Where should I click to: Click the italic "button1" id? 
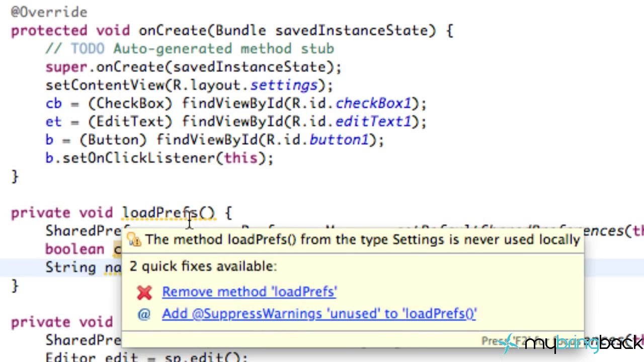click(339, 140)
